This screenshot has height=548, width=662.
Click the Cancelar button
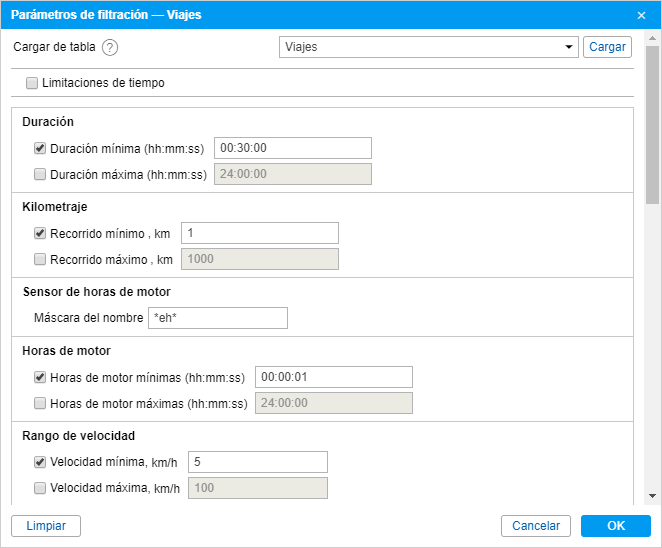(x=536, y=526)
